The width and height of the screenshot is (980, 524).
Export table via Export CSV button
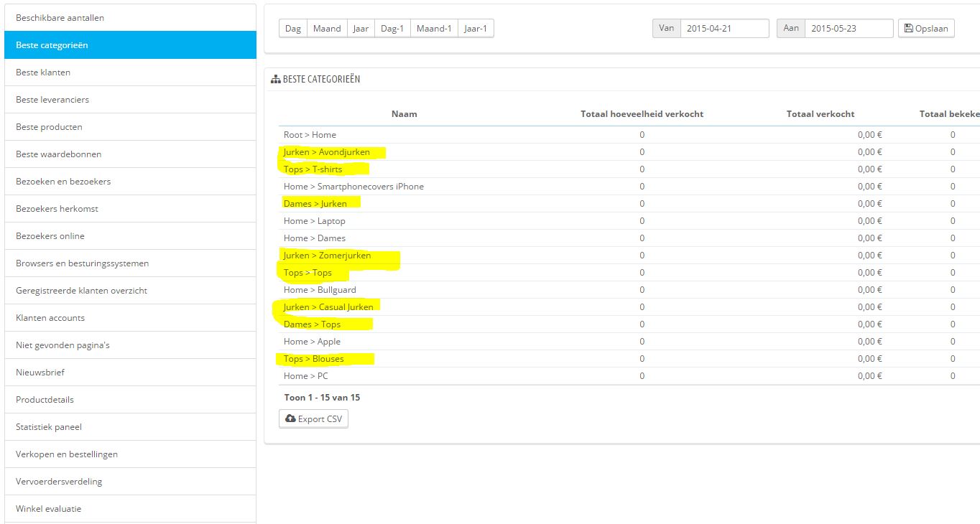pos(313,418)
